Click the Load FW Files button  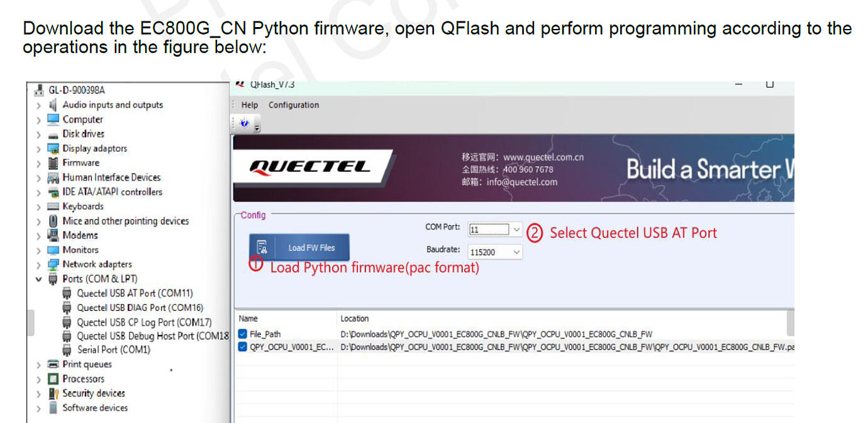point(299,247)
